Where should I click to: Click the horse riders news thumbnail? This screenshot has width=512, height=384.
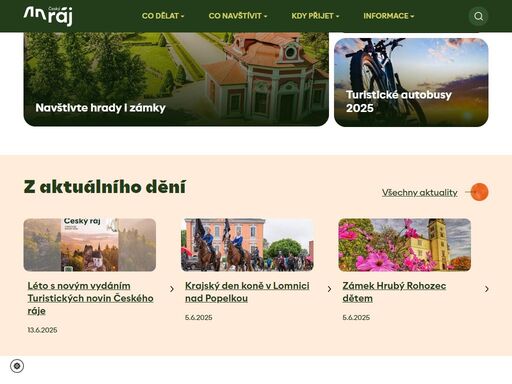247,245
